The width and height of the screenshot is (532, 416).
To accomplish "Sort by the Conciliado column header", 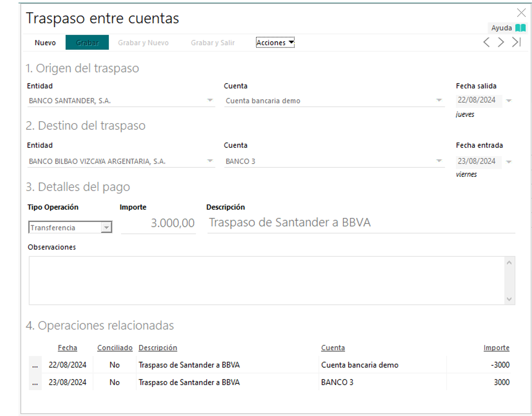I will pyautogui.click(x=115, y=348).
